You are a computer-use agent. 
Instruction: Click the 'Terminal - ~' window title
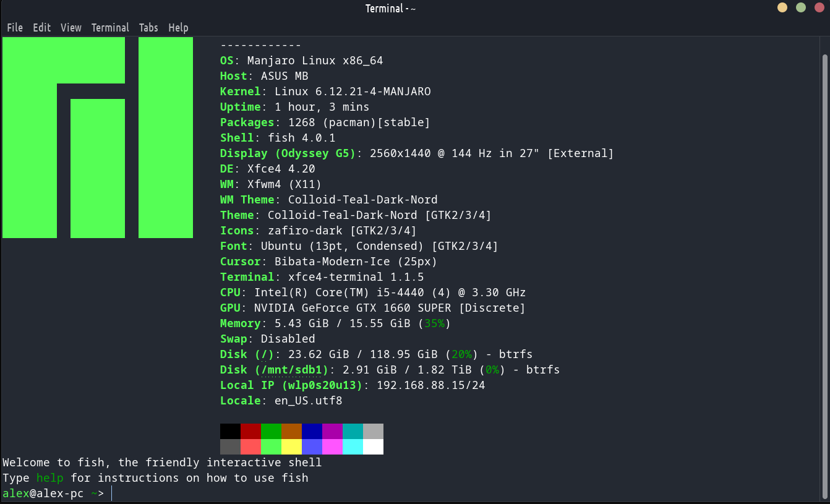tap(390, 8)
